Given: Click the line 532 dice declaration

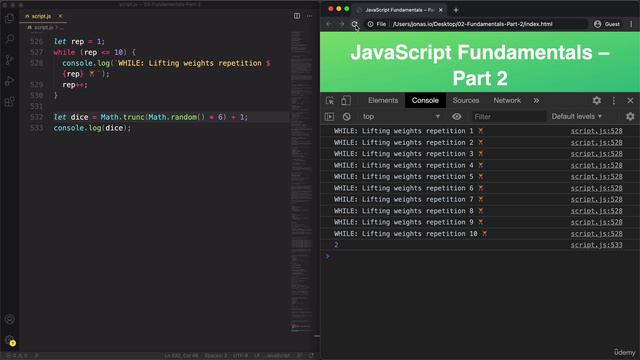Looking at the screenshot, I should 151,117.
